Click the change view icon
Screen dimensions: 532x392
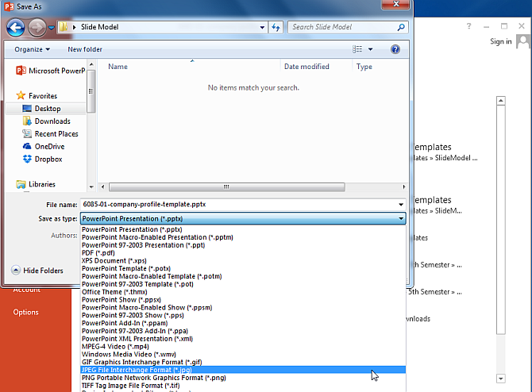(x=357, y=49)
